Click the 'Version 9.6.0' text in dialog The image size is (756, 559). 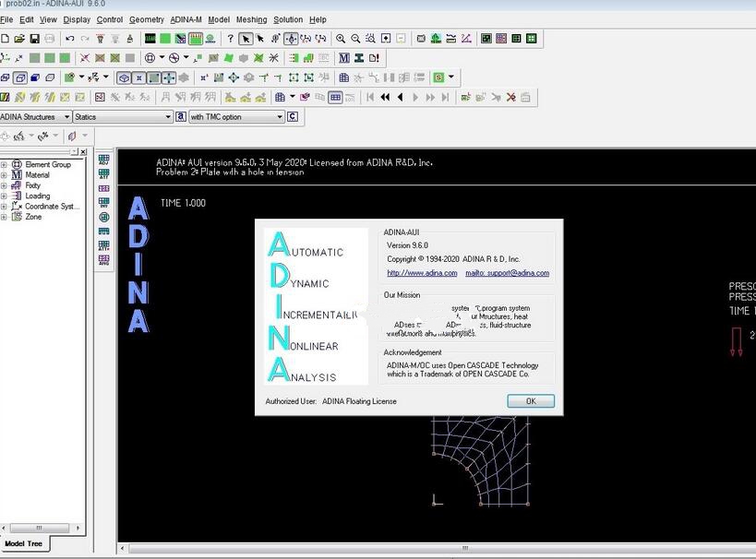(x=407, y=245)
